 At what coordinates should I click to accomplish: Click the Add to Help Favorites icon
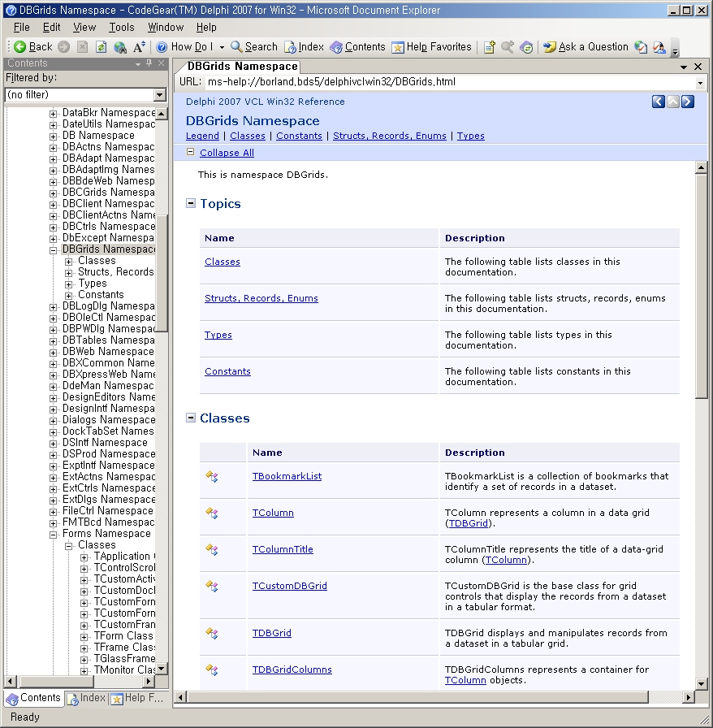click(x=489, y=47)
